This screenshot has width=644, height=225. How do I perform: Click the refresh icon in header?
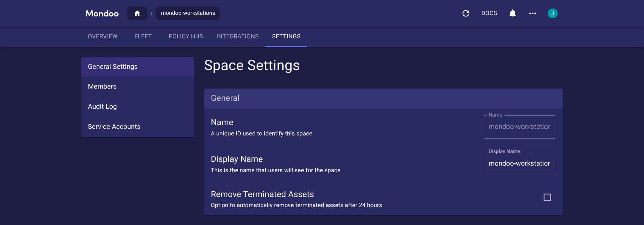(x=466, y=13)
